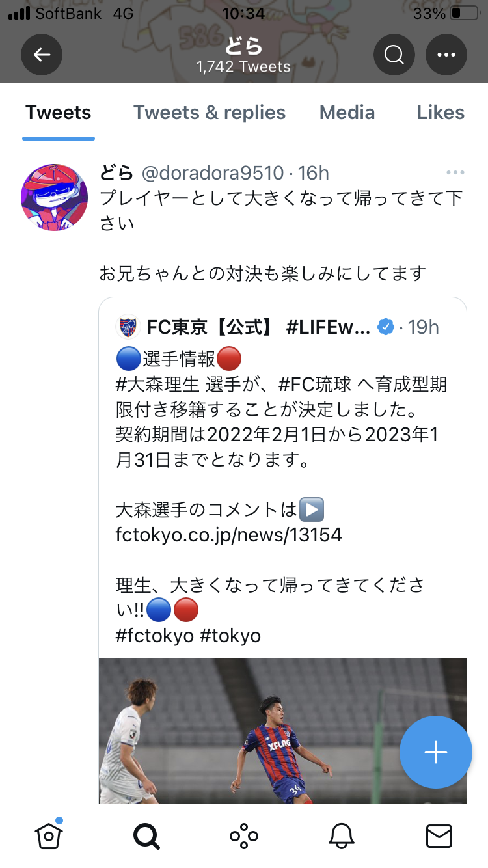Open the Notifications bell
The height and width of the screenshot is (868, 488).
(x=342, y=835)
